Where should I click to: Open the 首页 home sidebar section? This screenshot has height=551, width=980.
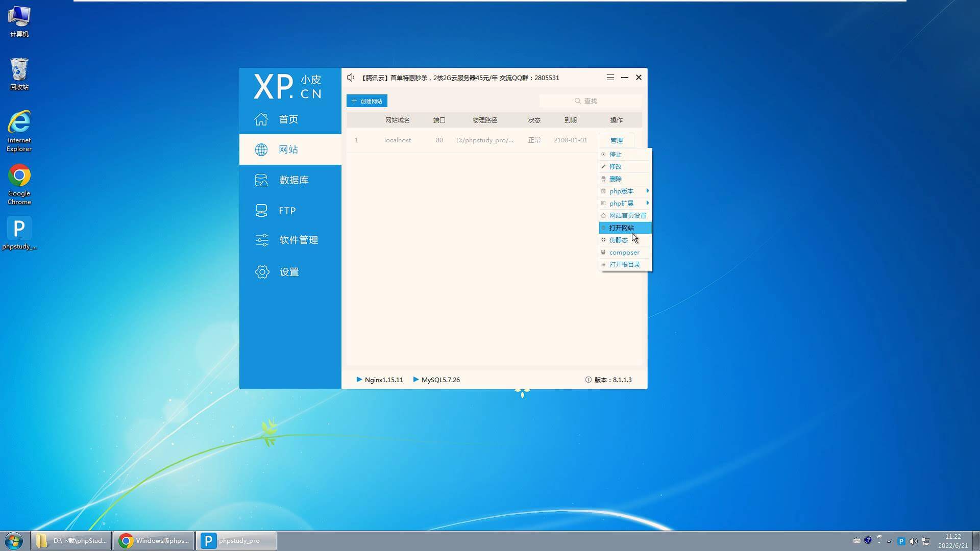click(x=289, y=119)
